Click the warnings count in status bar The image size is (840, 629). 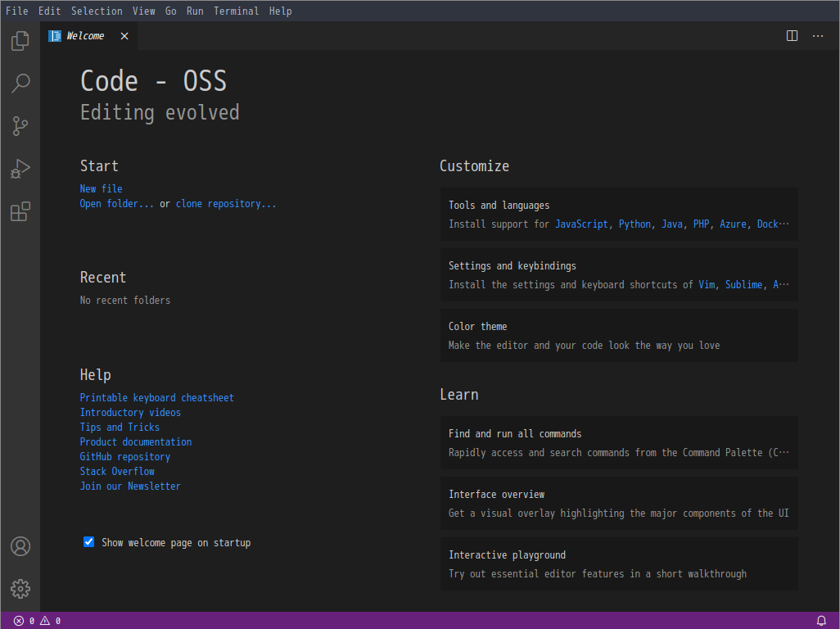[51, 621]
